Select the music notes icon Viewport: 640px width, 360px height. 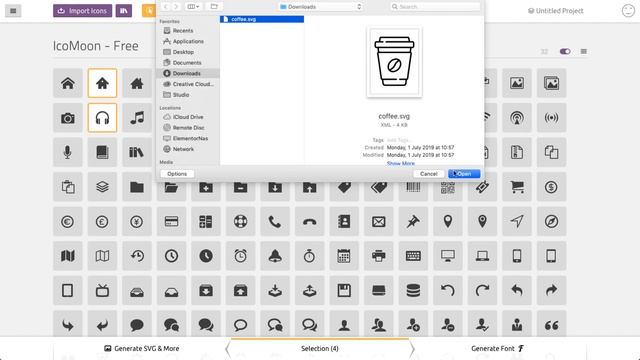click(137, 118)
